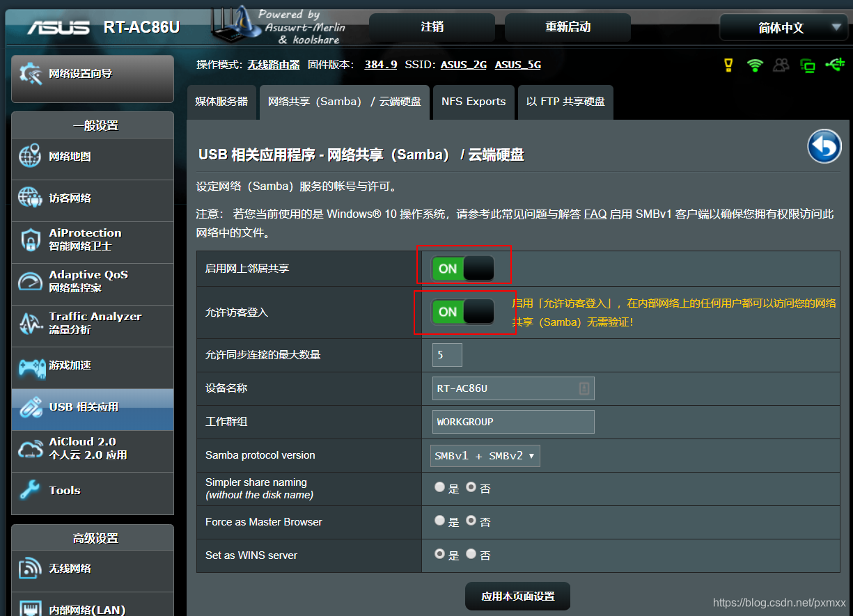
Task: Click the Traffic Analyzer waveform icon
Action: coord(30,324)
